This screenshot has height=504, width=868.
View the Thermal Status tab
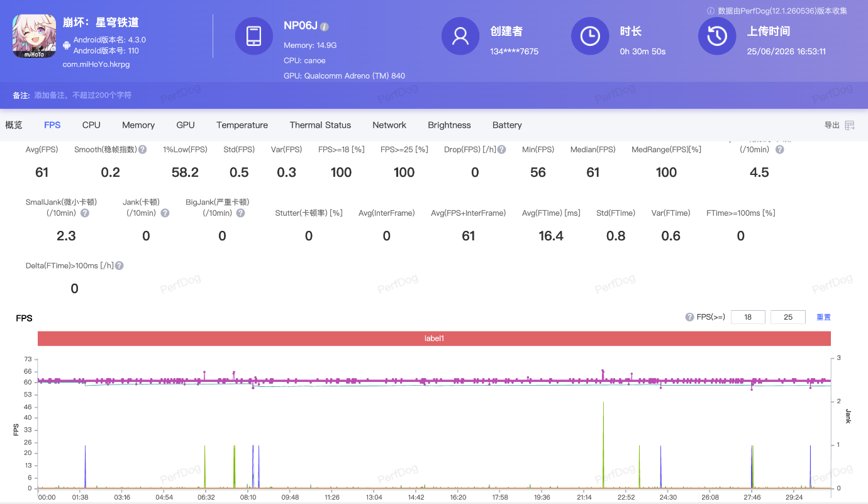[320, 125]
